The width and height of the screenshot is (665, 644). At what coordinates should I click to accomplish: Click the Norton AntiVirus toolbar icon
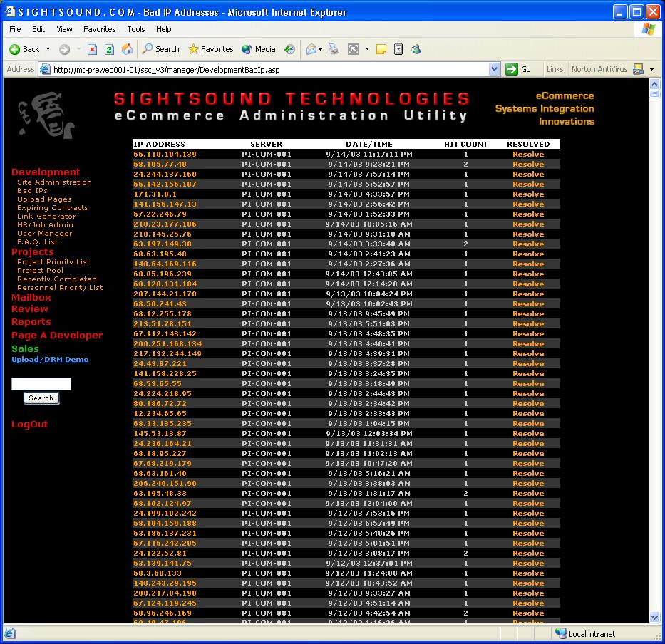click(x=638, y=69)
